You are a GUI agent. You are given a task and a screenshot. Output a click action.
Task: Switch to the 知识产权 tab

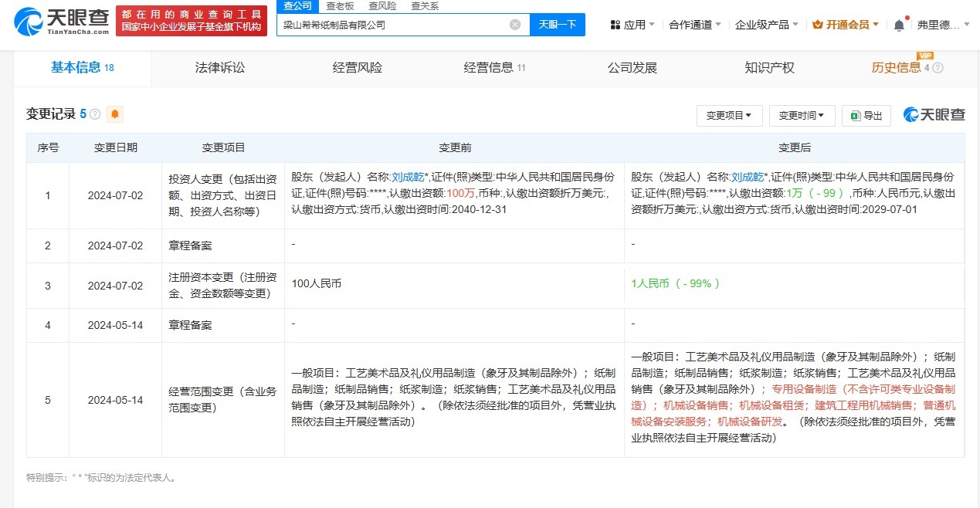click(x=769, y=68)
